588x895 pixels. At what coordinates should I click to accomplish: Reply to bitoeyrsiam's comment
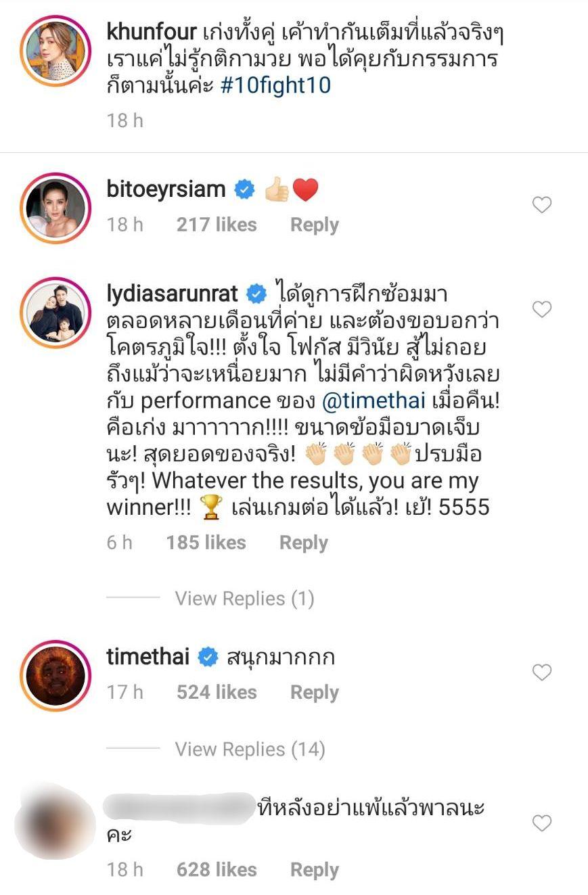tap(315, 225)
